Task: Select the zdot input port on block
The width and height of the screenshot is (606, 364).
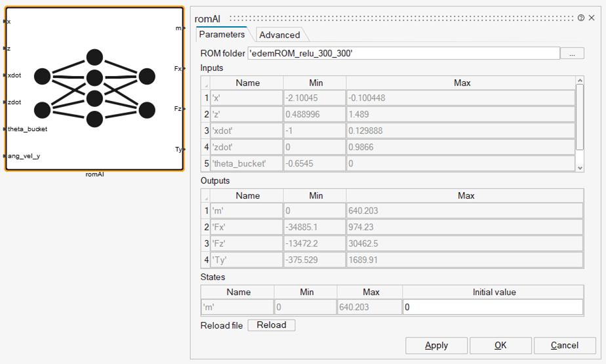Action: (x=5, y=102)
